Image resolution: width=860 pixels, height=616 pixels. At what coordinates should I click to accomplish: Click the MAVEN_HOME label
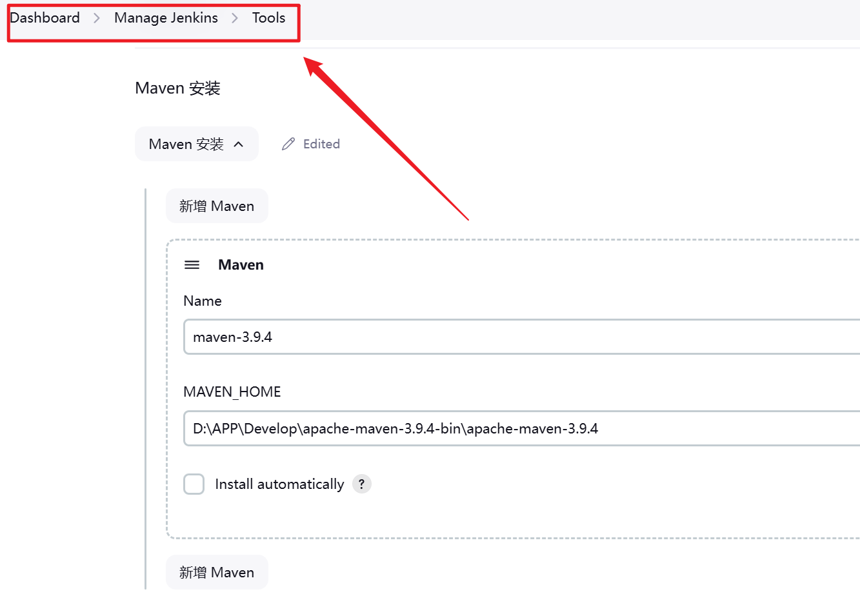232,392
